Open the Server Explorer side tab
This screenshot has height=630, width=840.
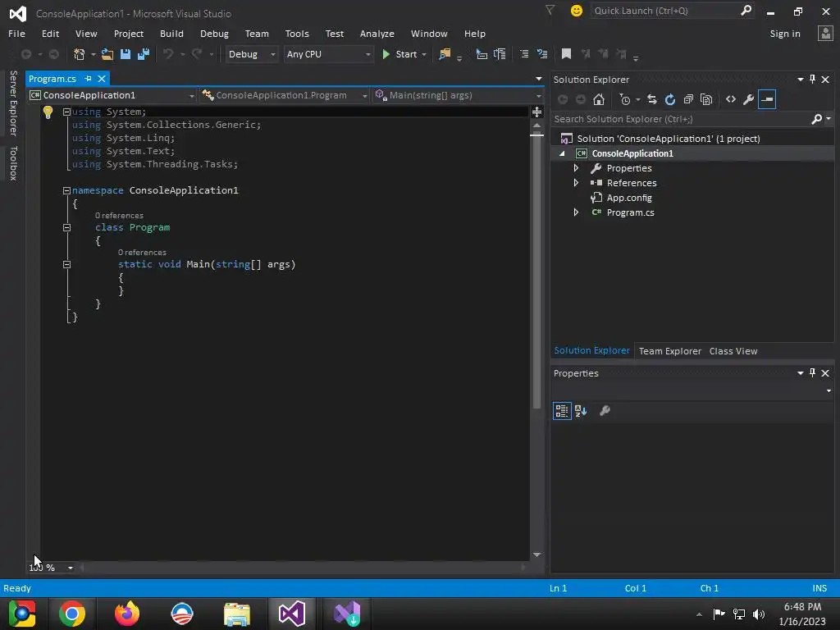coord(14,103)
